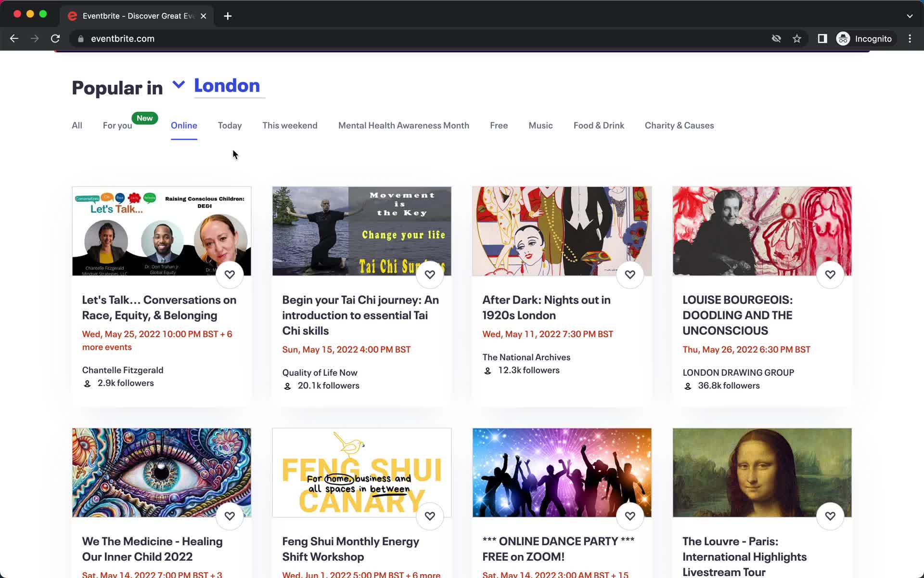Image resolution: width=924 pixels, height=578 pixels.
Task: Select the Online filter tab
Action: (184, 125)
